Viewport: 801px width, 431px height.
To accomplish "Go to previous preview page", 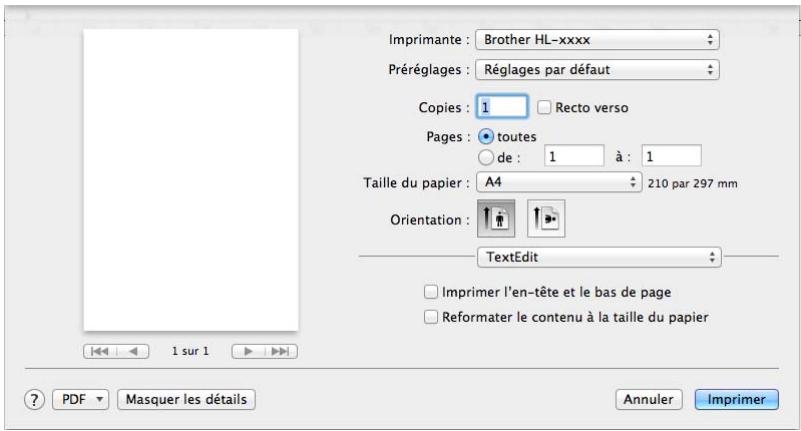I will (133, 351).
